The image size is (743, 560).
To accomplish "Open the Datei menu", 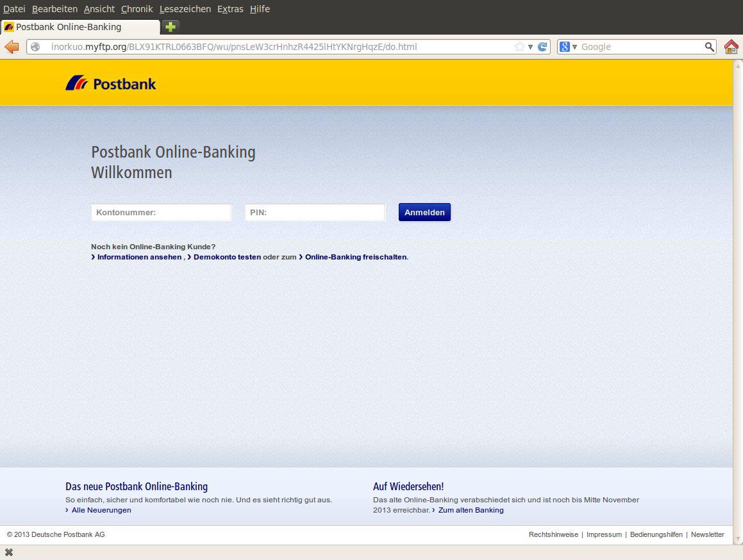I will [x=14, y=9].
